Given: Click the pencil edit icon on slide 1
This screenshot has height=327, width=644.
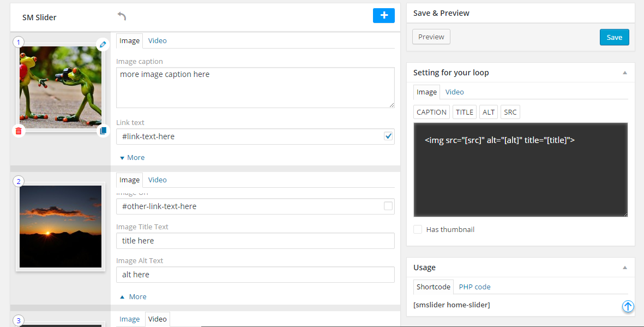Looking at the screenshot, I should coord(103,45).
